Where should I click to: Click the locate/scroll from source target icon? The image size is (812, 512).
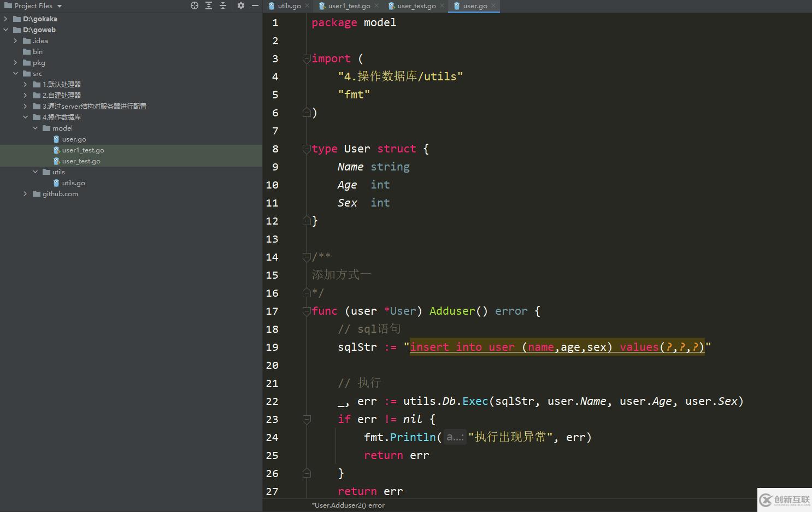tap(195, 5)
